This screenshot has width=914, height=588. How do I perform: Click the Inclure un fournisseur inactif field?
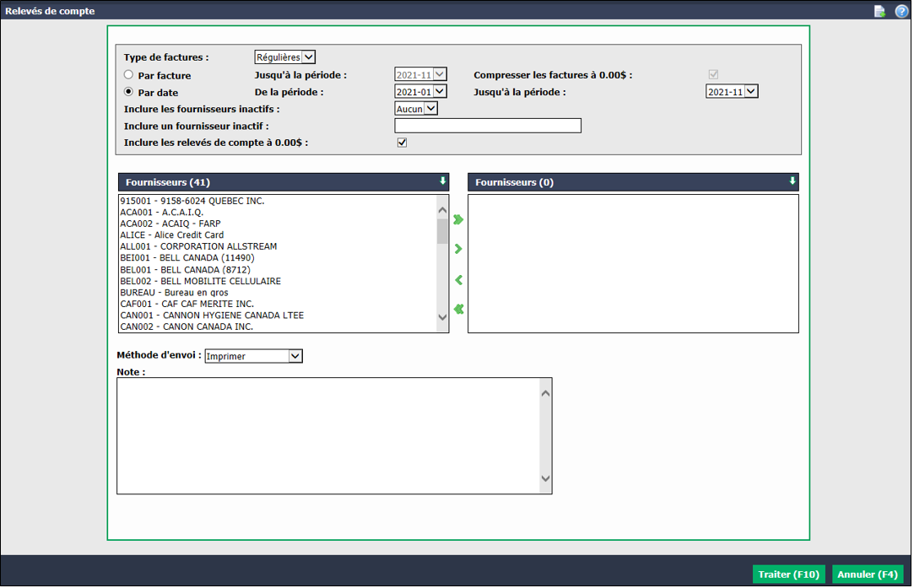pos(488,126)
